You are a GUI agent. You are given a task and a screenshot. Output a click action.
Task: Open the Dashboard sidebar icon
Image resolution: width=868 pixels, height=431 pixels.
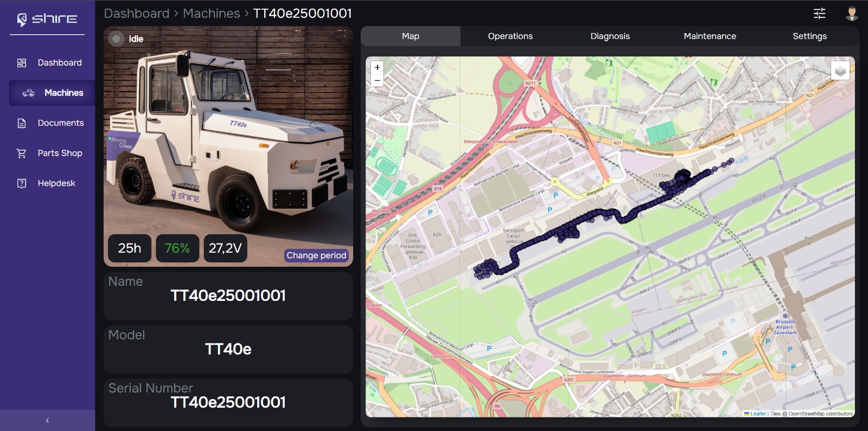coord(22,63)
